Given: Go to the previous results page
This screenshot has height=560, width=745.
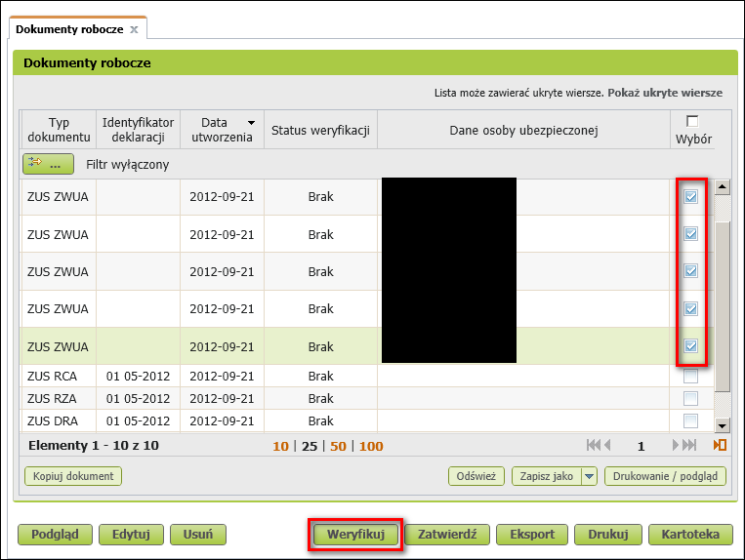Looking at the screenshot, I should (607, 445).
